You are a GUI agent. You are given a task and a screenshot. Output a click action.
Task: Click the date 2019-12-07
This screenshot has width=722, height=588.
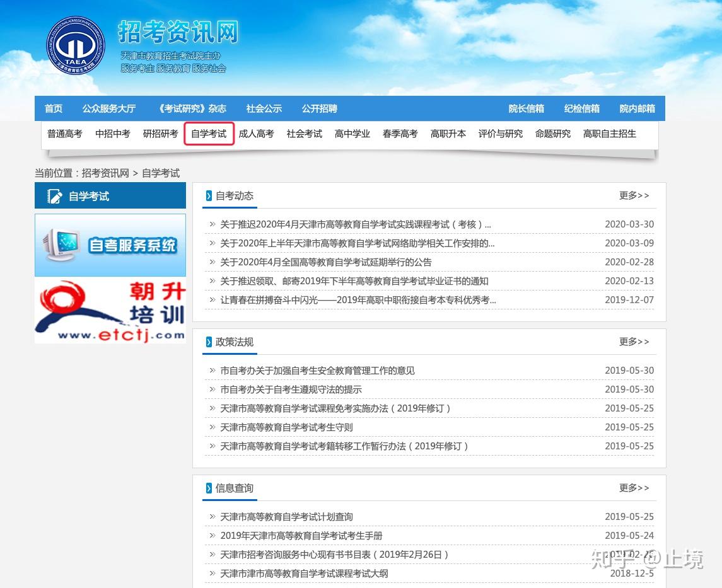point(629,300)
